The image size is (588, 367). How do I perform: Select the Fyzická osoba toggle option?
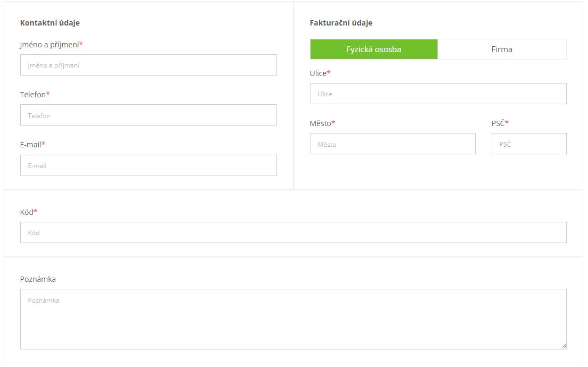[374, 49]
